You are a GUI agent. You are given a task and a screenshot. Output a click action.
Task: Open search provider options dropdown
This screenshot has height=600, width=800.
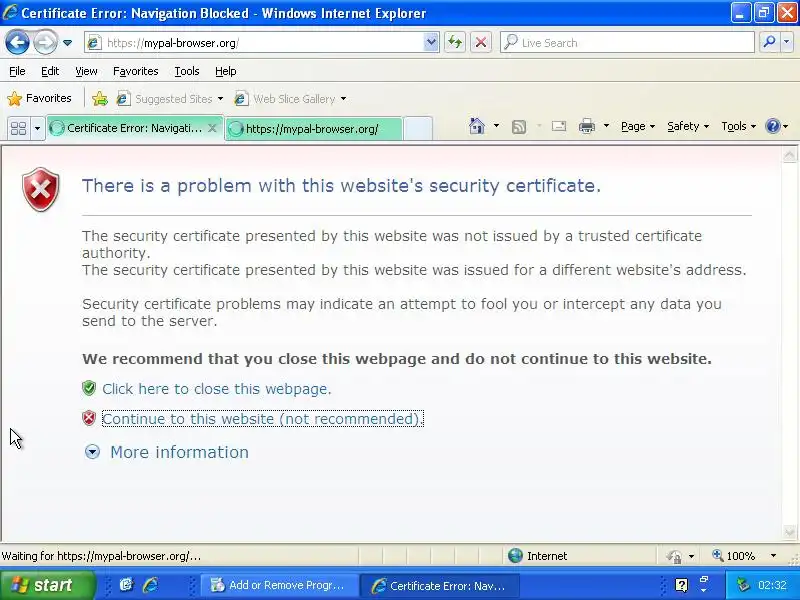(x=787, y=42)
